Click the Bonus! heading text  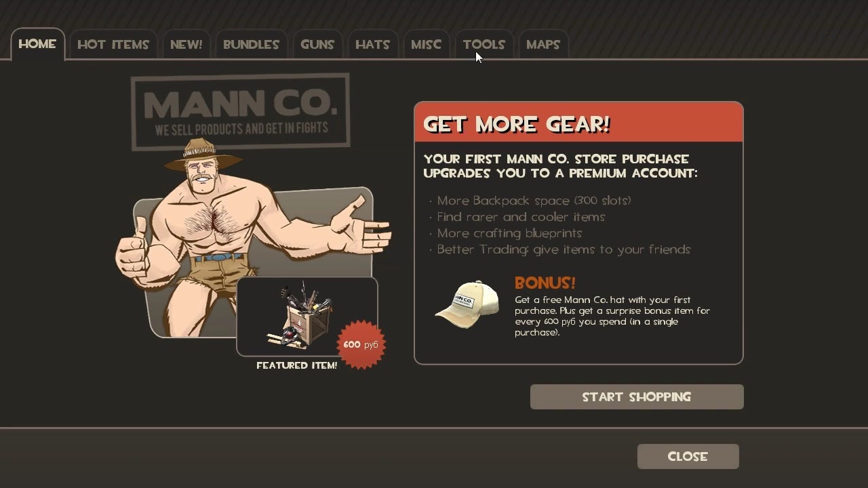[x=545, y=283]
